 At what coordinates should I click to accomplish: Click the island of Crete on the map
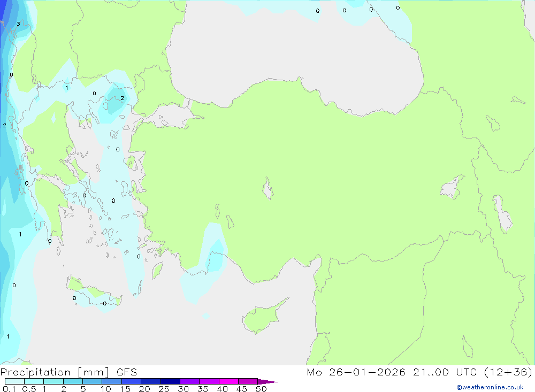94,291
